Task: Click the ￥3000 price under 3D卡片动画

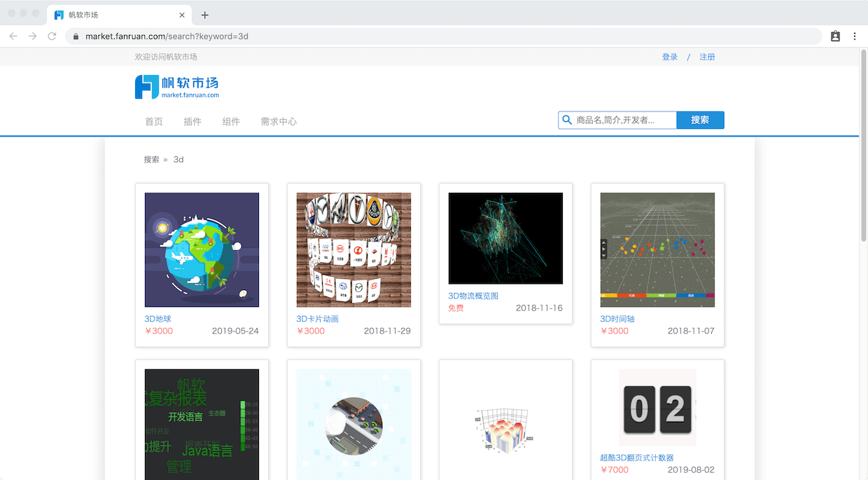Action: coord(311,331)
